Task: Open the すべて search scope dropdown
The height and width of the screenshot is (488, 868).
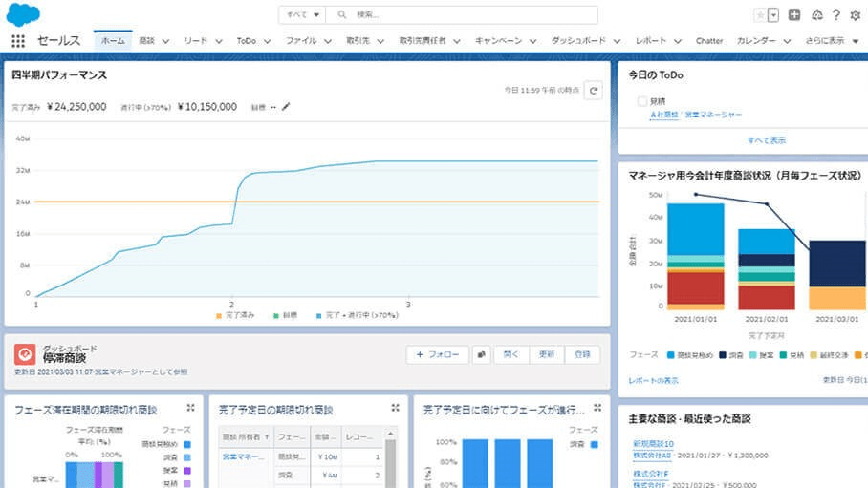Action: [304, 15]
